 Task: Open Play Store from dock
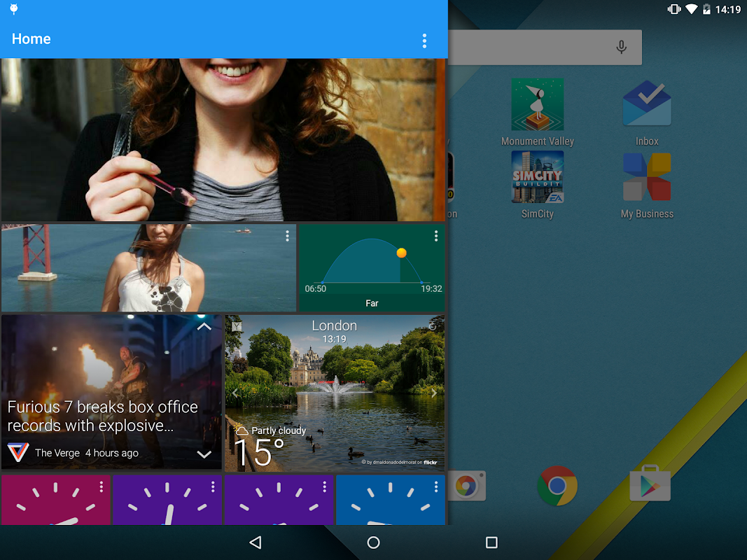click(x=650, y=483)
